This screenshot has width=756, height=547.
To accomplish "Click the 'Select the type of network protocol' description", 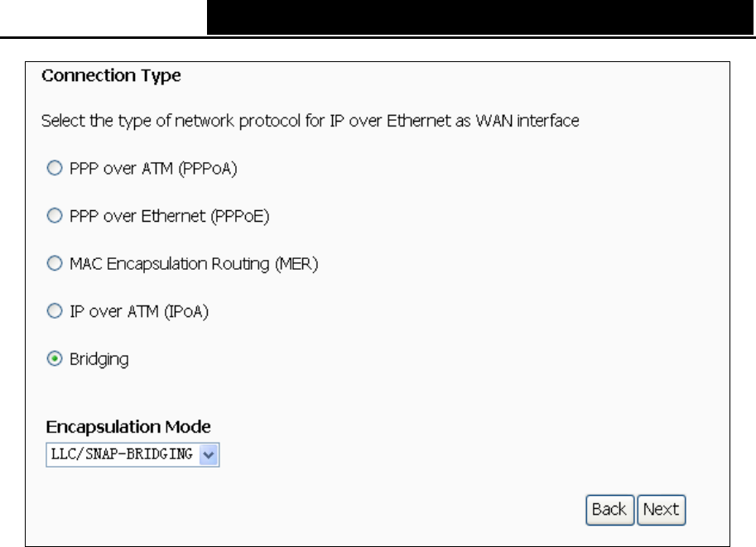I will 310,121.
